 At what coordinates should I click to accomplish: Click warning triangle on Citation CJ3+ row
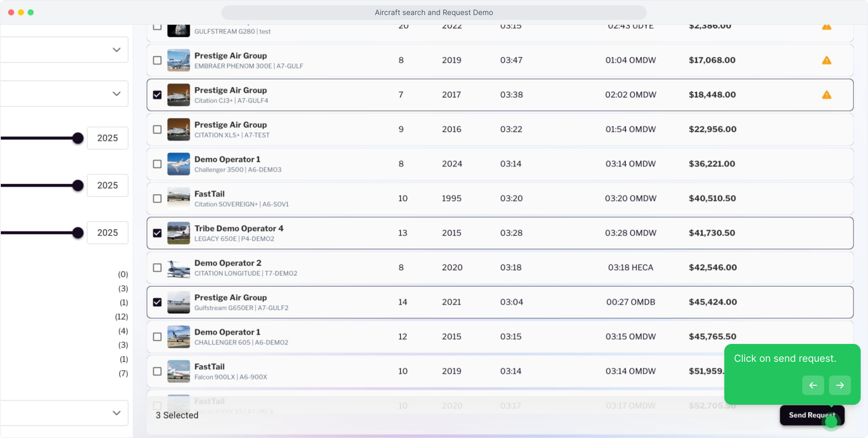pyautogui.click(x=827, y=95)
